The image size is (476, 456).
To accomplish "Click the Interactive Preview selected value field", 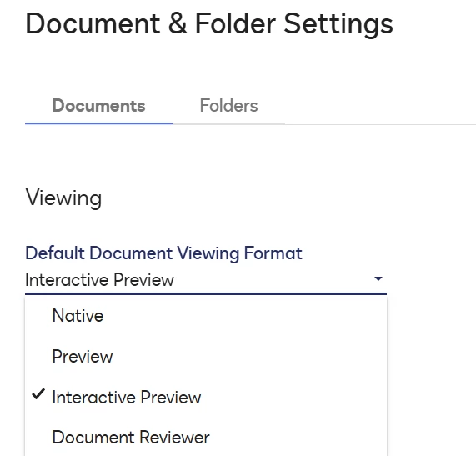I will [206, 279].
